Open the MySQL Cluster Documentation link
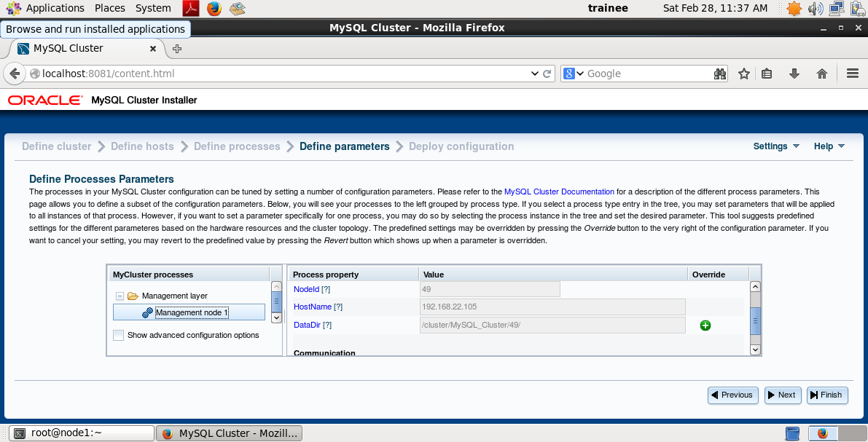Image resolution: width=868 pixels, height=442 pixels. 559,192
